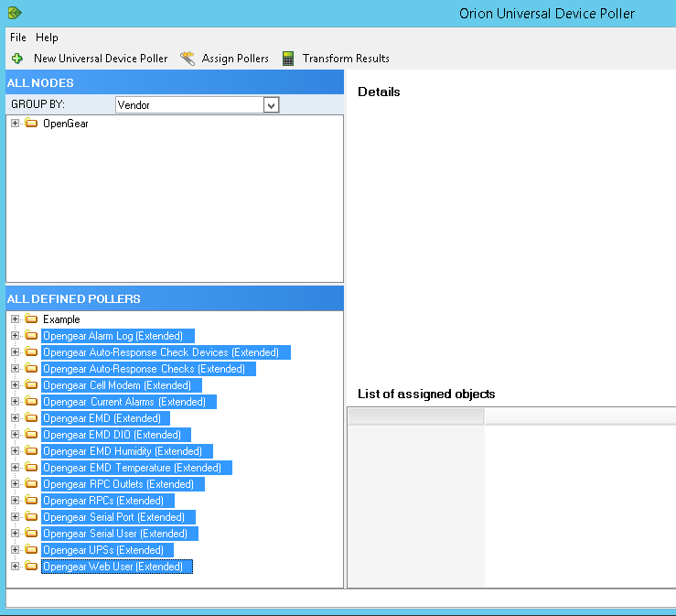Click folder icon for Opengear Cell Modem
Image resolution: width=676 pixels, height=616 pixels.
(31, 384)
